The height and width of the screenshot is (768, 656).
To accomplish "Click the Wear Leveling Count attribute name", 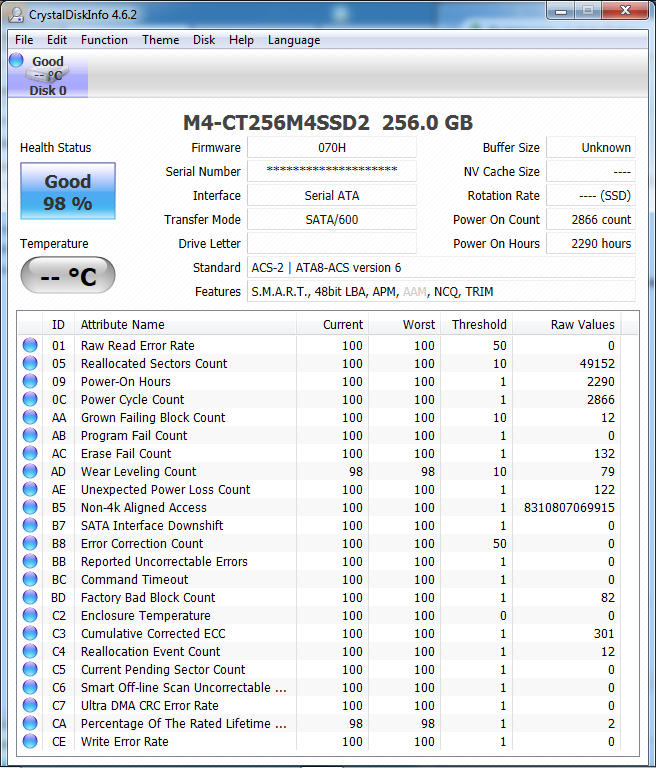I will pos(139,471).
